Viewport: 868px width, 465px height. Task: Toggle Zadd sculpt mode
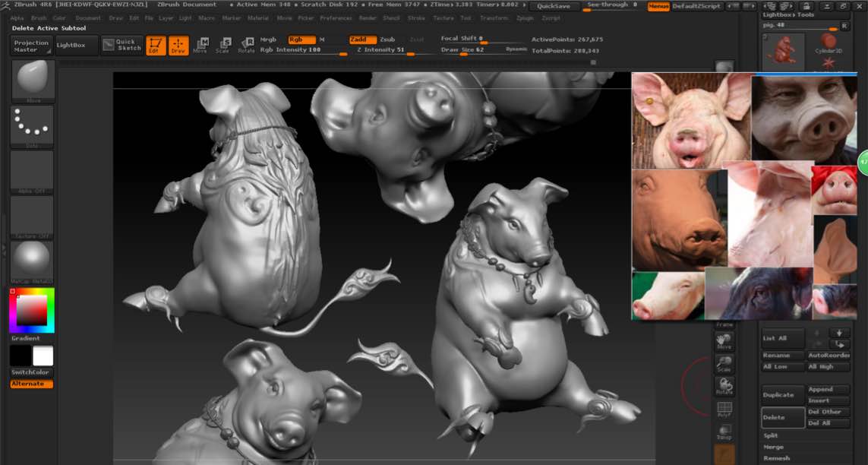(363, 40)
